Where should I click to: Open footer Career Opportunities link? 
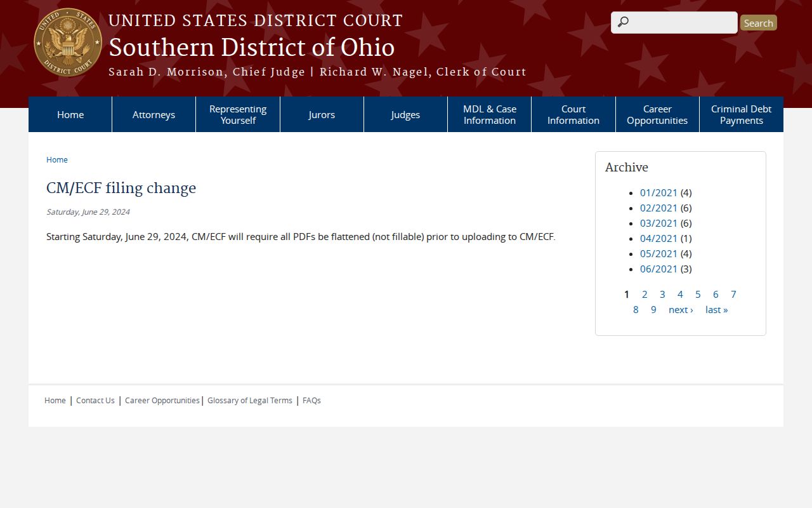(x=162, y=400)
